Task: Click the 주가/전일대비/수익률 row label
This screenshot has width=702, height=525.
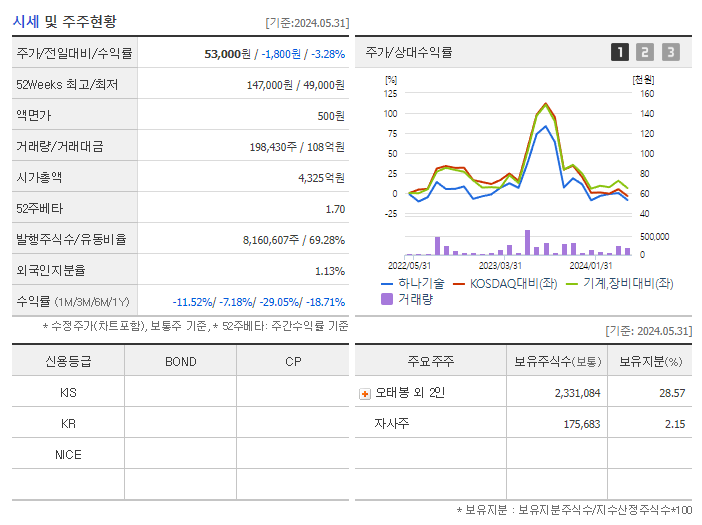Action: [x=74, y=53]
